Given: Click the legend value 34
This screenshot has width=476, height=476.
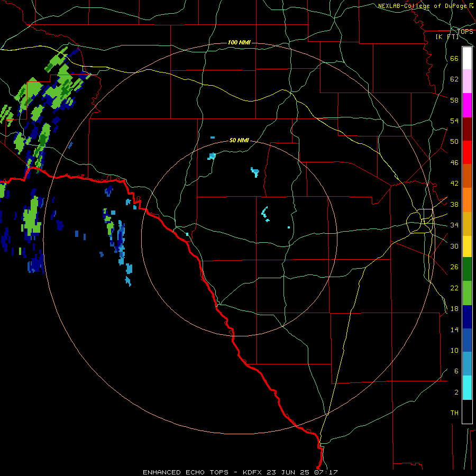Looking at the screenshot, I should (x=454, y=225).
